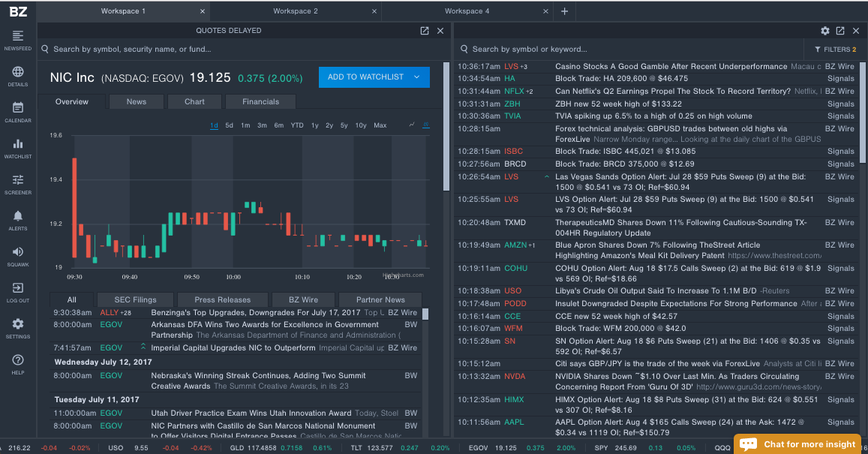Filter news by Press Releases tab
This screenshot has width=868, height=454.
(223, 299)
